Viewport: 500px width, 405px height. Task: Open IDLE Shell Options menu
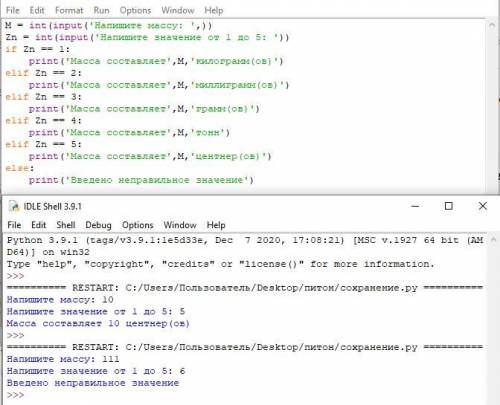(x=138, y=225)
